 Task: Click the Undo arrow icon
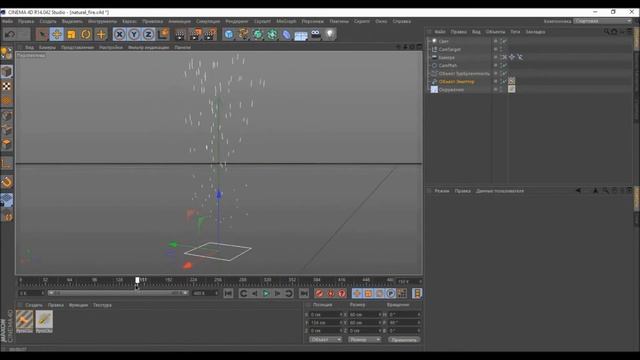(x=9, y=34)
